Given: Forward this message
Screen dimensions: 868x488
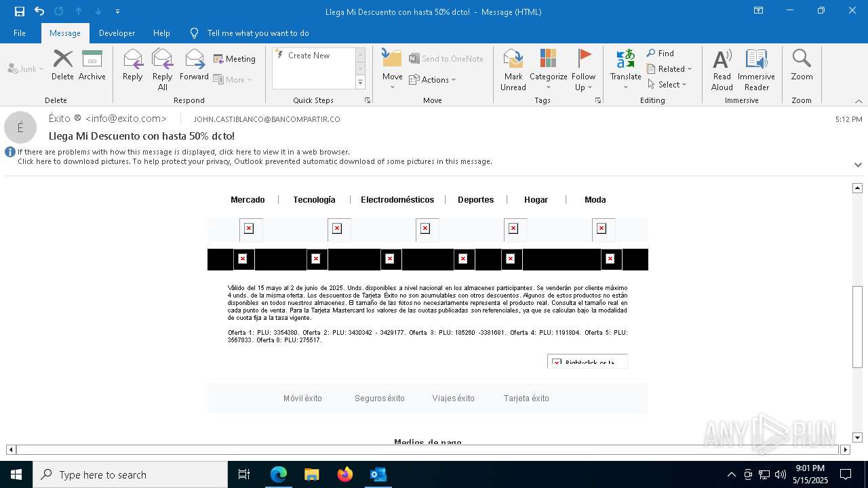Looking at the screenshot, I should point(195,65).
